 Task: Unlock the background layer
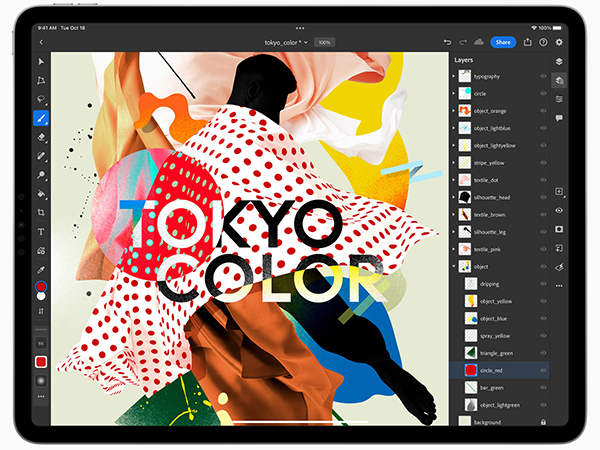[x=543, y=422]
